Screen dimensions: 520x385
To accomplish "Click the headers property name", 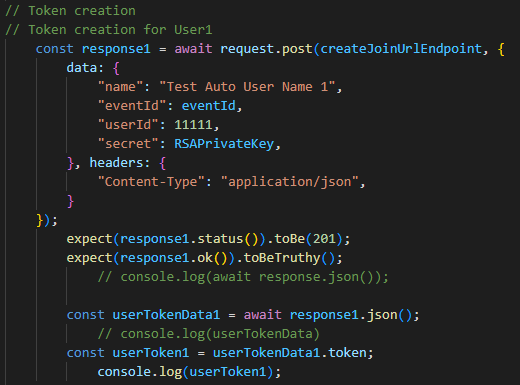I will [x=116, y=163].
